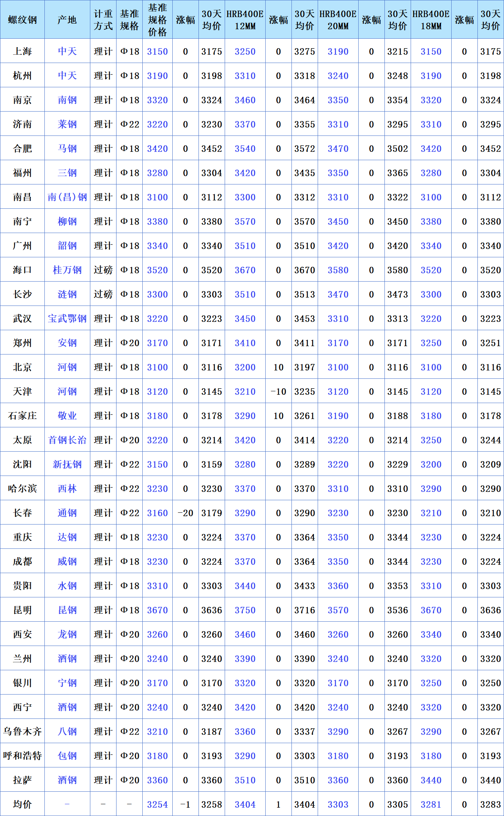Open the 南(昌)钢 producer link
The height and width of the screenshot is (816, 504).
[67, 197]
